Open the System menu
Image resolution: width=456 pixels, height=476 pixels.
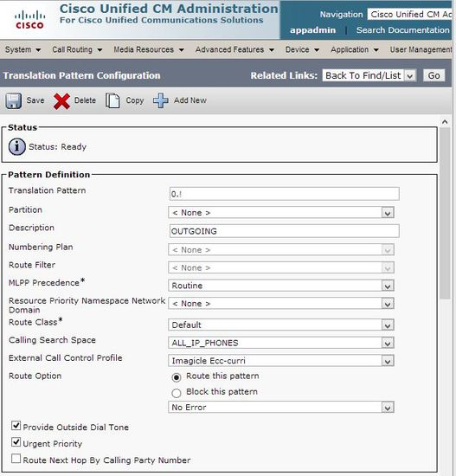[x=22, y=49]
